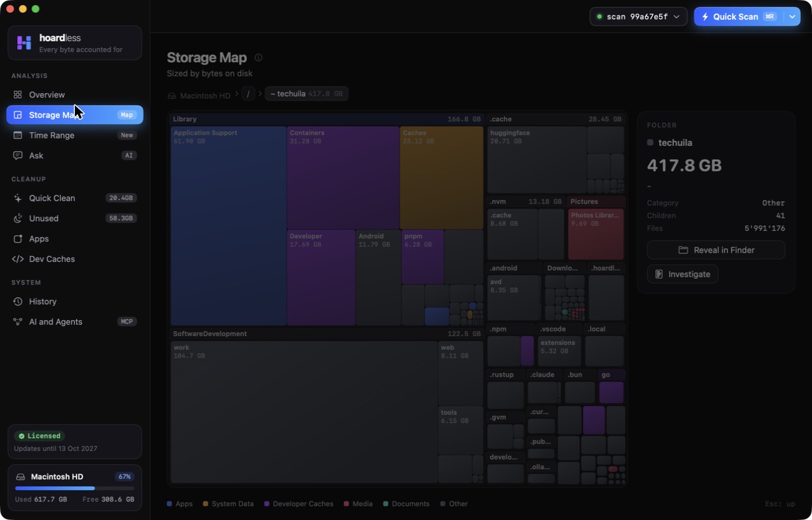Select the Photos Library block
812x520 pixels.
[596, 234]
